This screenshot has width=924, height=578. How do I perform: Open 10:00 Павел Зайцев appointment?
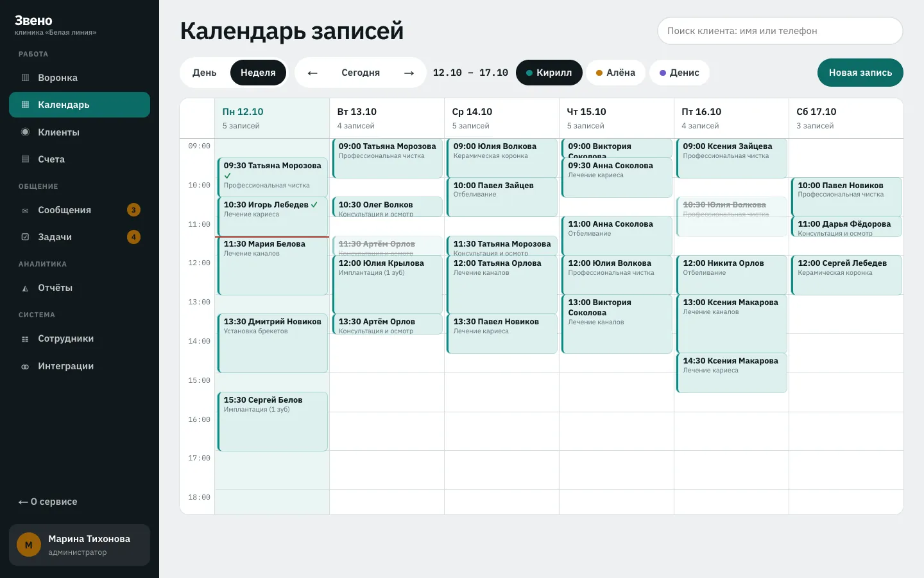tap(502, 197)
